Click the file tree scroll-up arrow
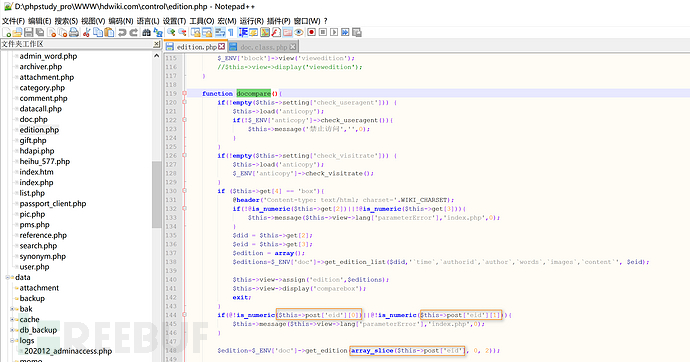This screenshot has height=362, width=690. tap(157, 56)
